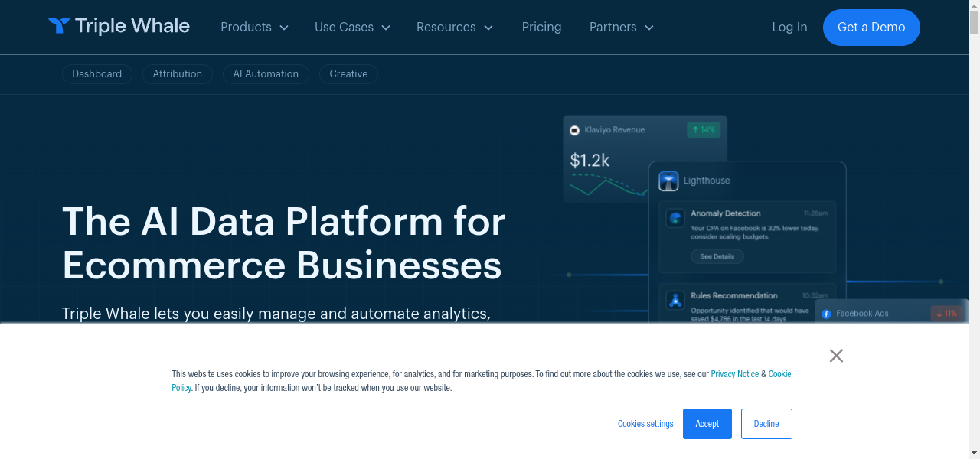The height and width of the screenshot is (459, 980).
Task: Click the Rules Recommendation icon
Action: [x=675, y=300]
